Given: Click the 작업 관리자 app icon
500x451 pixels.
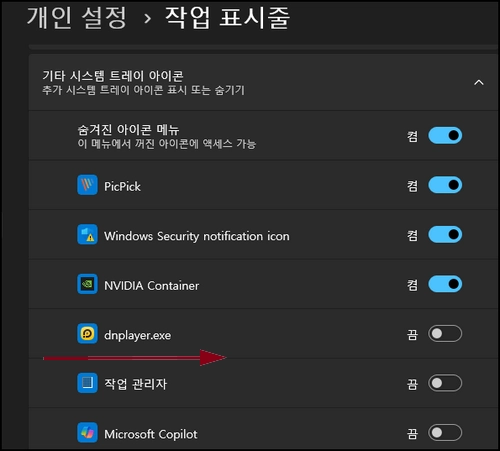Looking at the screenshot, I should 87,383.
